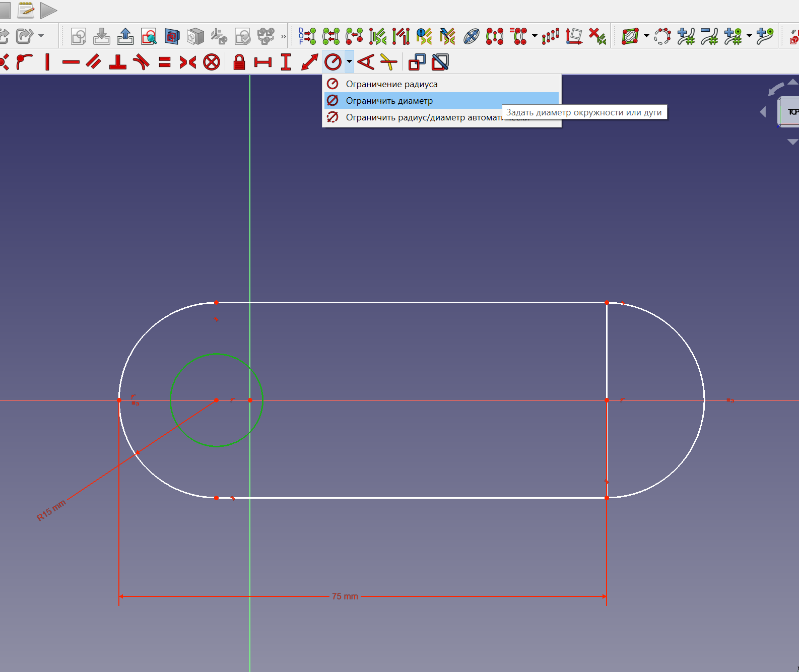The image size is (799, 672).
Task: Expand the radius constraint dropdown arrow
Action: (349, 62)
